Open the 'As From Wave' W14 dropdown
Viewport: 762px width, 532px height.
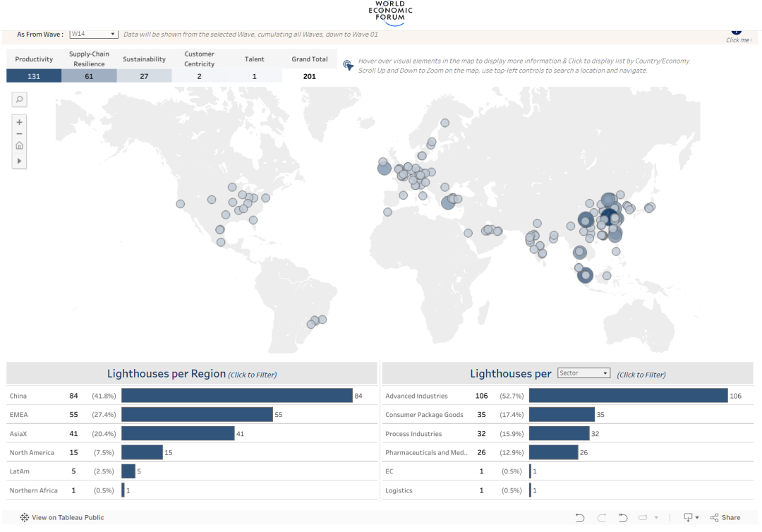coord(93,34)
